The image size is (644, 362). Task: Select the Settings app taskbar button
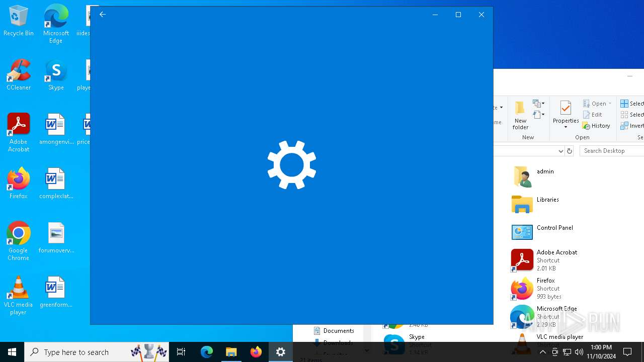click(x=281, y=352)
